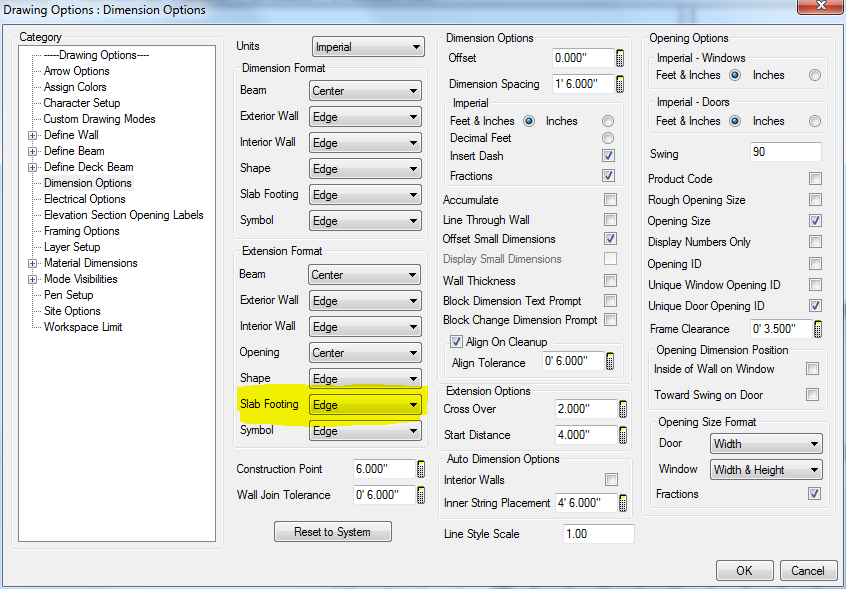
Task: Uncheck the Align On Cleanup box
Action: pos(456,342)
